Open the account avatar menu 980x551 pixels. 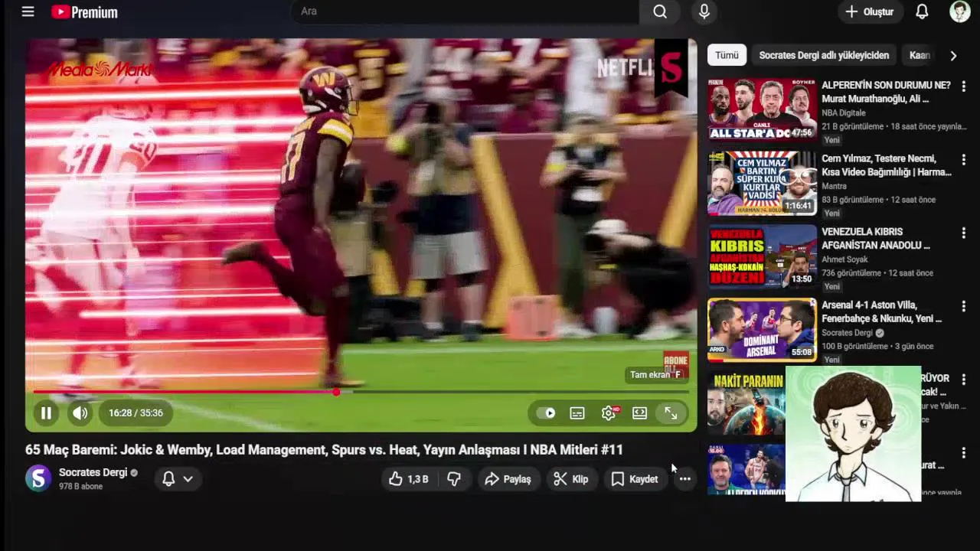(x=959, y=11)
